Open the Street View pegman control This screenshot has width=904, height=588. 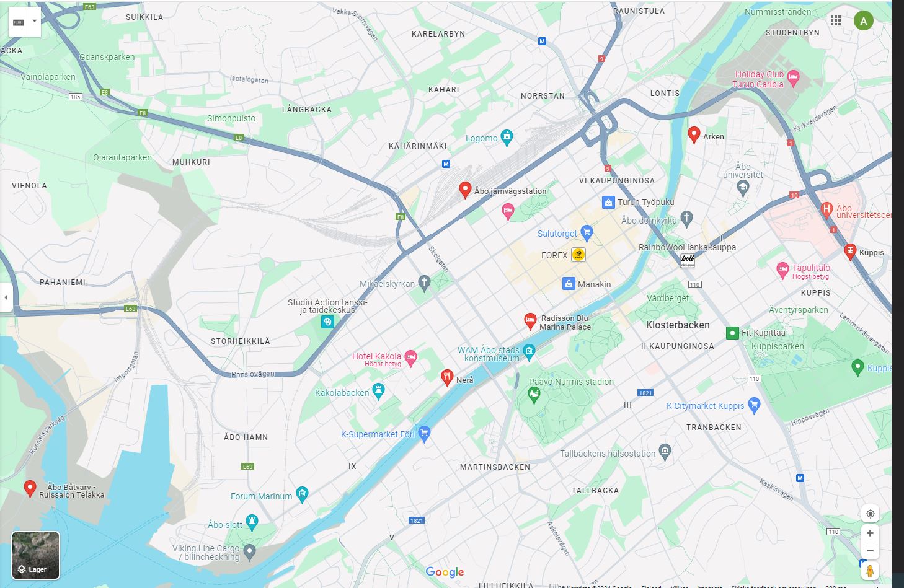click(x=870, y=571)
